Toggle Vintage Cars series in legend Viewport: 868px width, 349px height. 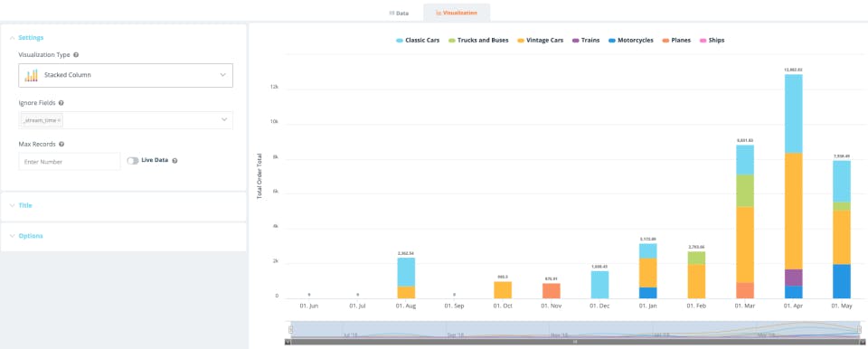pos(541,41)
